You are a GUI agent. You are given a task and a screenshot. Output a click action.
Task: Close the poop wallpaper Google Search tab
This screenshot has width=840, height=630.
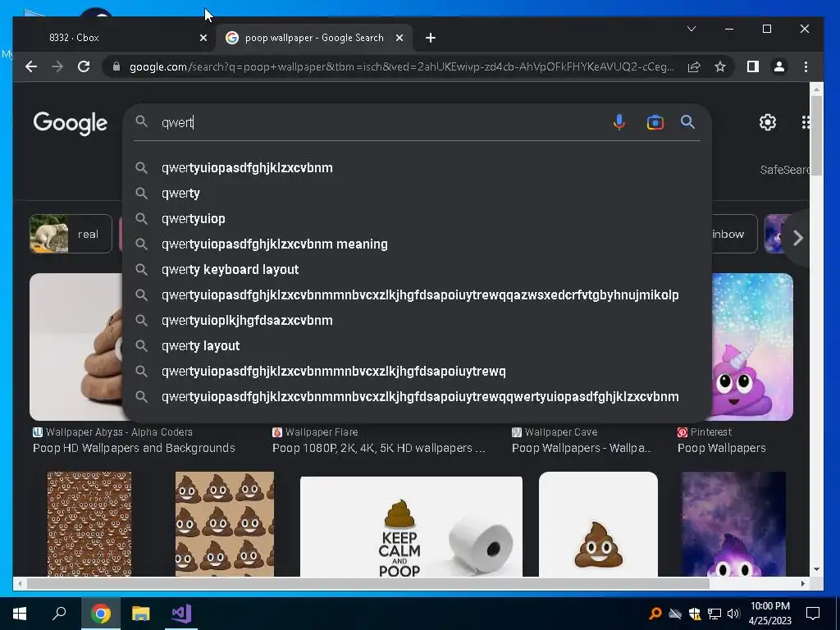point(399,38)
